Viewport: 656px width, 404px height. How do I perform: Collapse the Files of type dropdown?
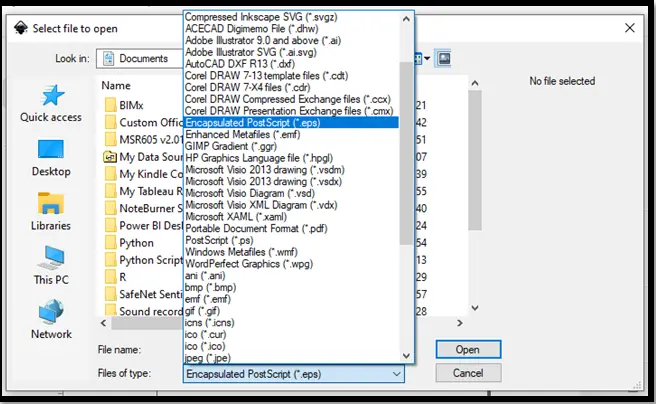(396, 373)
